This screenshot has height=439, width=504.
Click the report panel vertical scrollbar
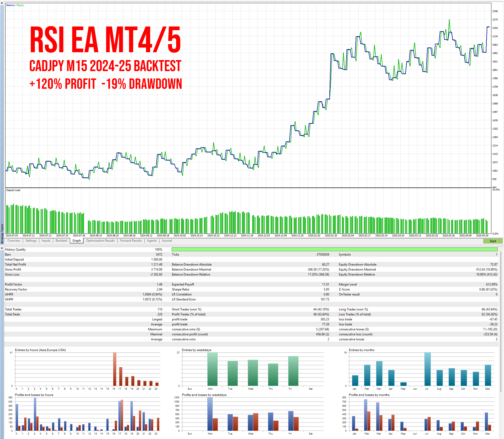pyautogui.click(x=501, y=321)
